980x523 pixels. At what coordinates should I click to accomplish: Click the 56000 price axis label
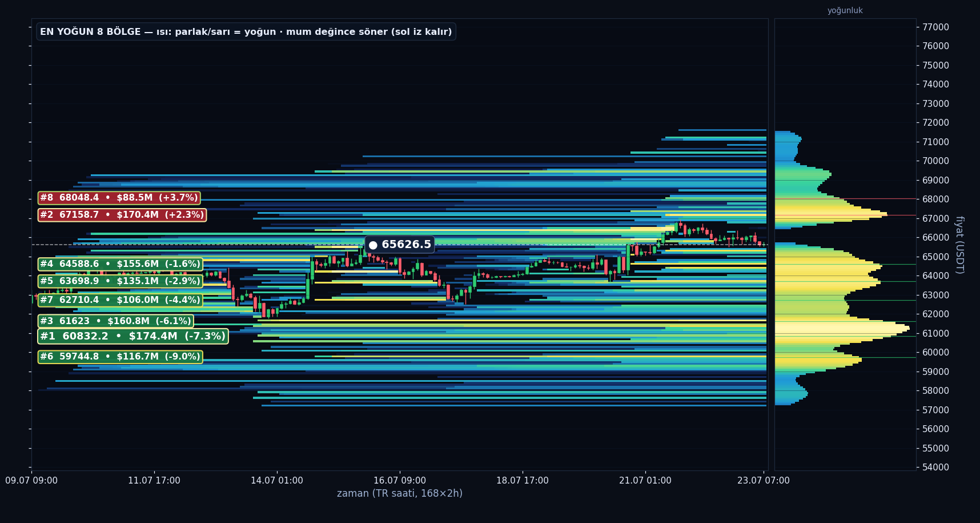935,429
